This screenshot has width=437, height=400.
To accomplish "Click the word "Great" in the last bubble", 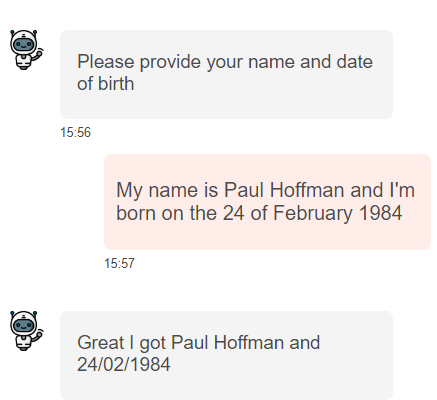I will 100,343.
